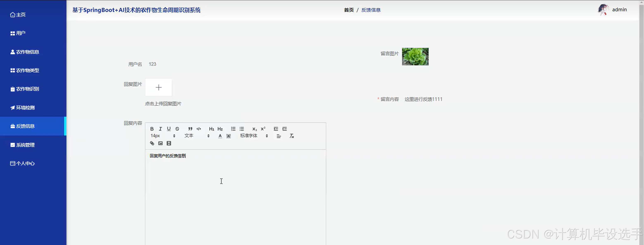Viewport: 644px width, 245px height.
Task: Insert an image into the reply content
Action: pyautogui.click(x=160, y=143)
